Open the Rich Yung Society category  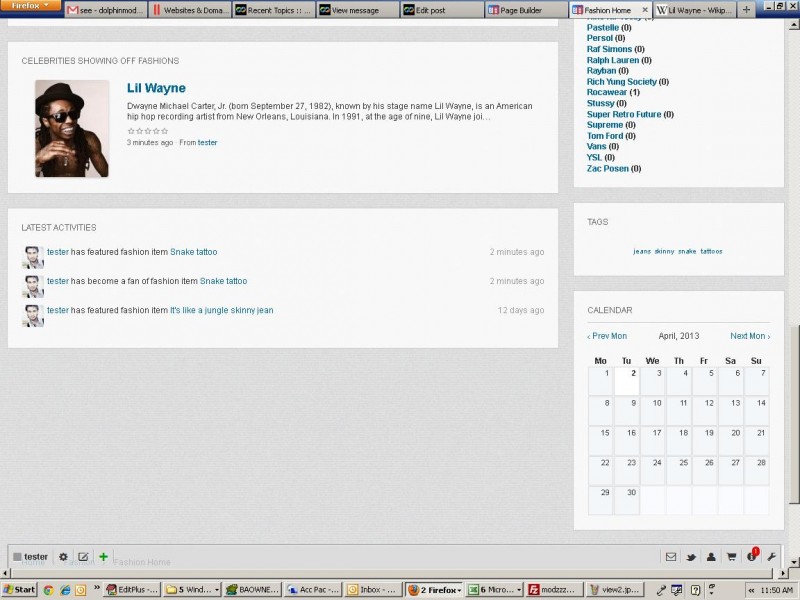tap(621, 81)
